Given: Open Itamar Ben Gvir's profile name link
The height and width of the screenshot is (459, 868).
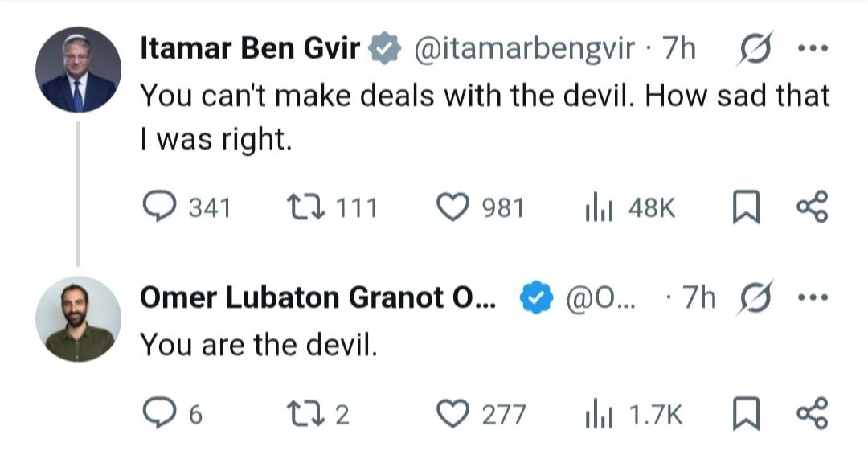Looking at the screenshot, I should point(250,50).
